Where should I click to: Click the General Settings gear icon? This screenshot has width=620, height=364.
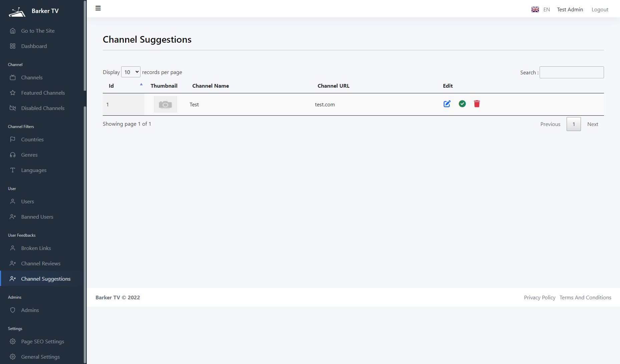pyautogui.click(x=13, y=357)
